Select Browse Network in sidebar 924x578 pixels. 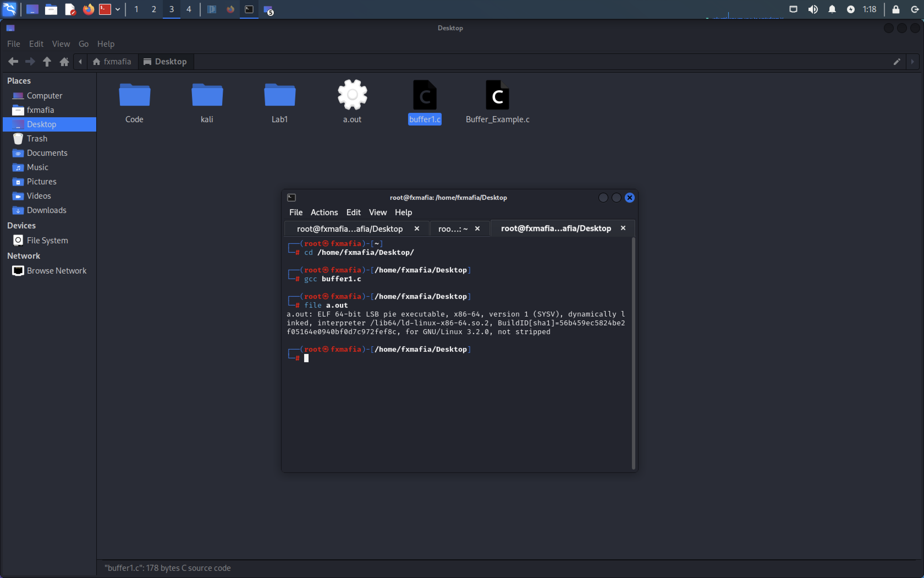[x=49, y=271]
